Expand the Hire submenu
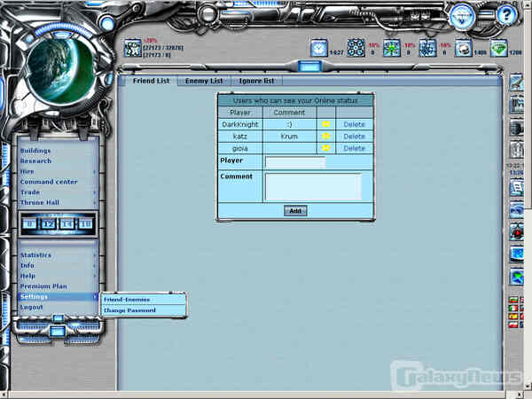 point(58,171)
